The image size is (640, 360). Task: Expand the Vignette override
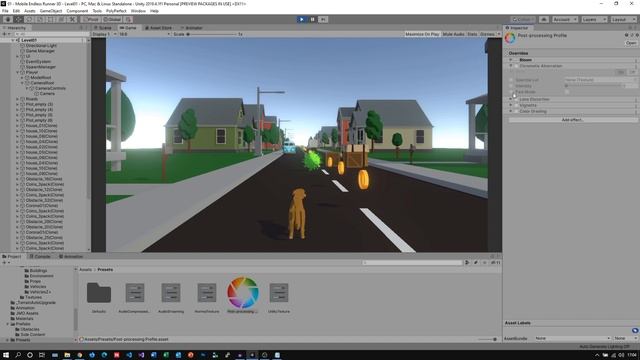coord(511,105)
